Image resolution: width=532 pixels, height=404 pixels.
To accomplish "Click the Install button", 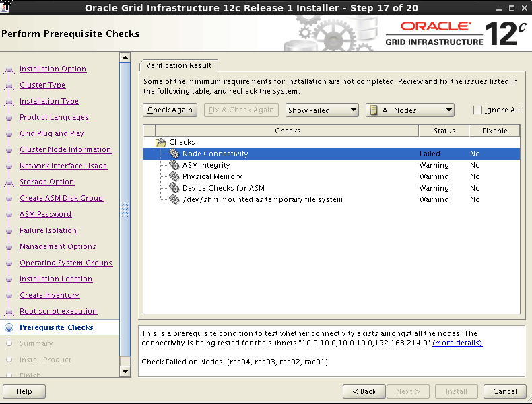I will (x=457, y=391).
